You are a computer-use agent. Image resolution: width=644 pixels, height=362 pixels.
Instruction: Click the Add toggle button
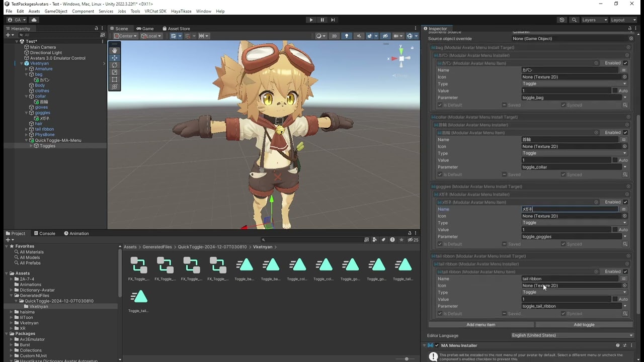click(584, 325)
